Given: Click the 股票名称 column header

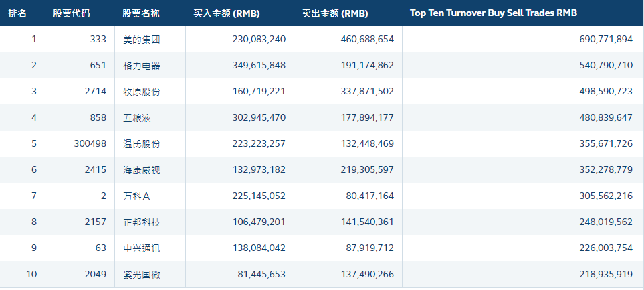Looking at the screenshot, I should [x=141, y=13].
